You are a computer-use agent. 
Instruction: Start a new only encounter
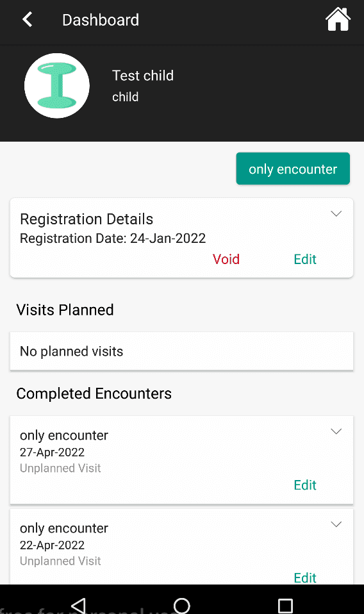pyautogui.click(x=293, y=169)
